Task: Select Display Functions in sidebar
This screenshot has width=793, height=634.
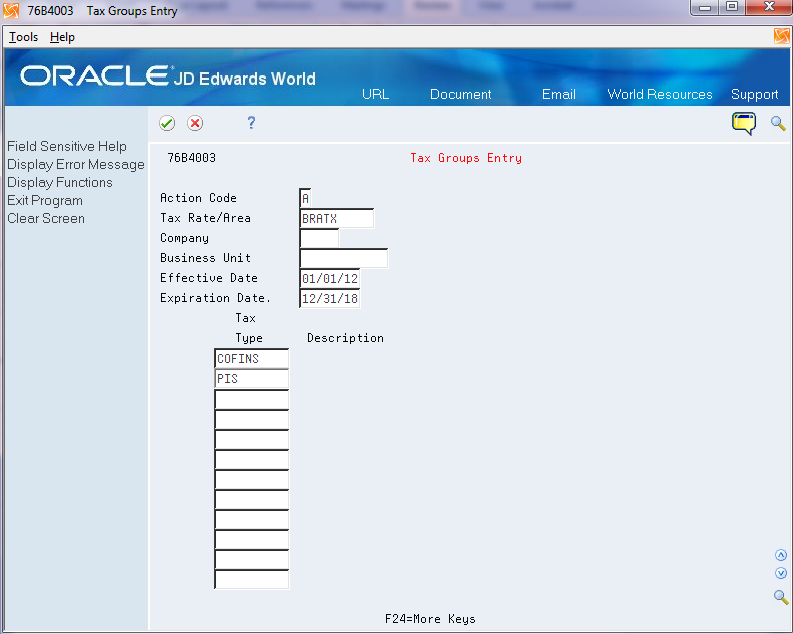Action: tap(60, 182)
